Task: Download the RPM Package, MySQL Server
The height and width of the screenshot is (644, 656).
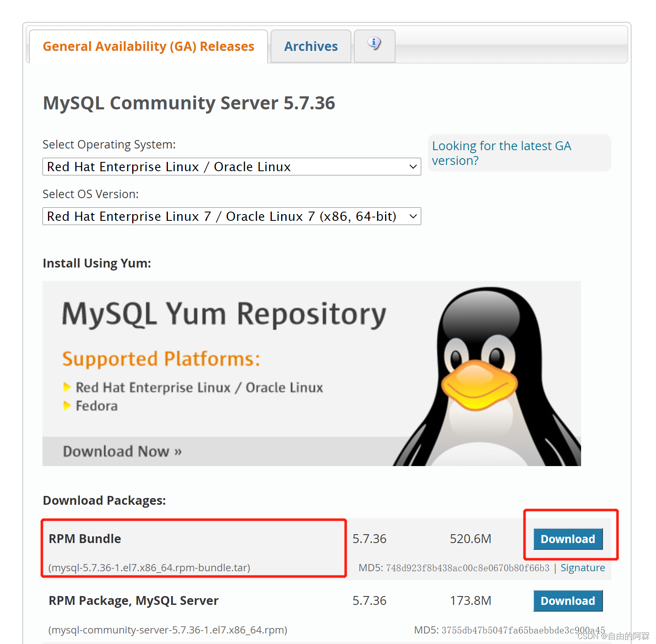Action: [568, 601]
